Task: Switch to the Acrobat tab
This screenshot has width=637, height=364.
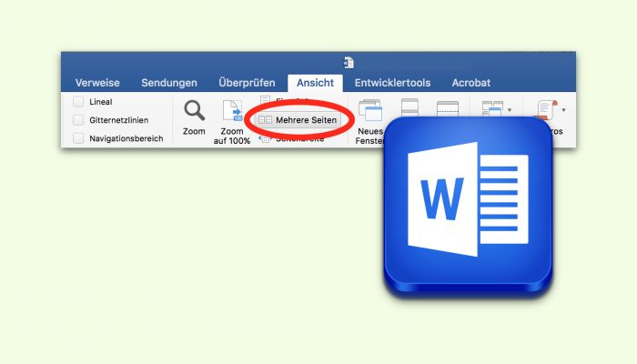Action: click(471, 83)
